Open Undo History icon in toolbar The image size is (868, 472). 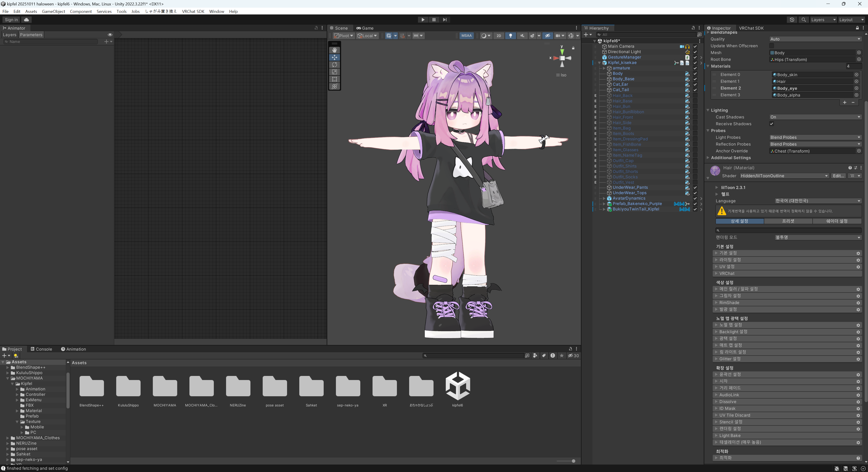(792, 19)
